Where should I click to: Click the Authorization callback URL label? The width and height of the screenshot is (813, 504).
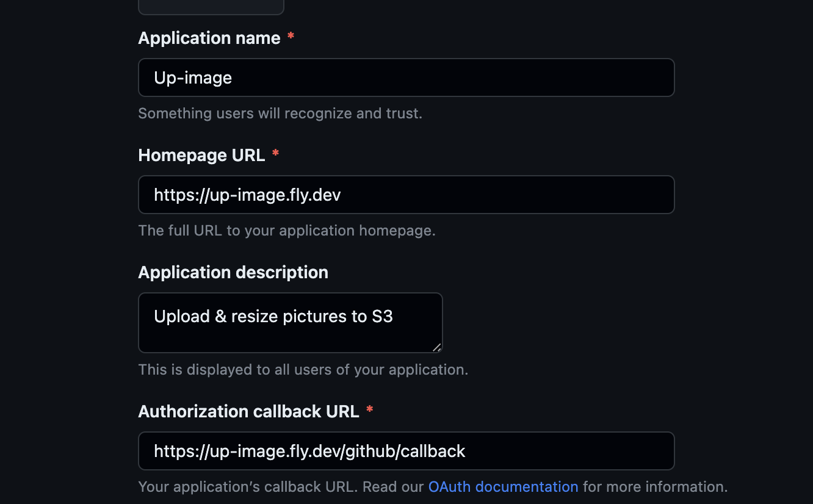click(248, 411)
